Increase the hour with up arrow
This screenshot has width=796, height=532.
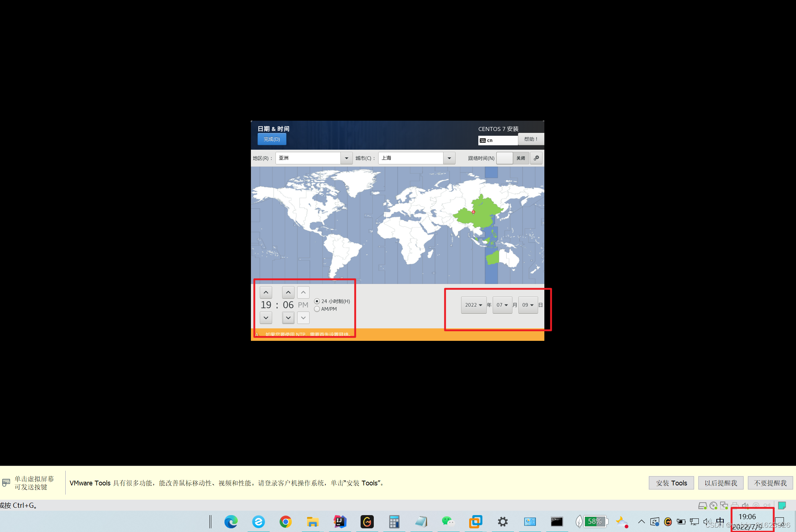(266, 292)
